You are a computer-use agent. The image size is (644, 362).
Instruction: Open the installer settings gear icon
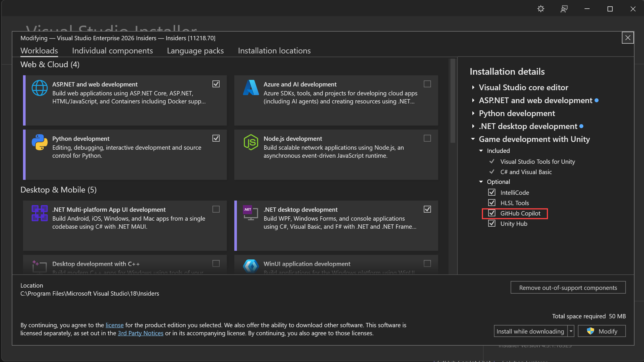(541, 9)
